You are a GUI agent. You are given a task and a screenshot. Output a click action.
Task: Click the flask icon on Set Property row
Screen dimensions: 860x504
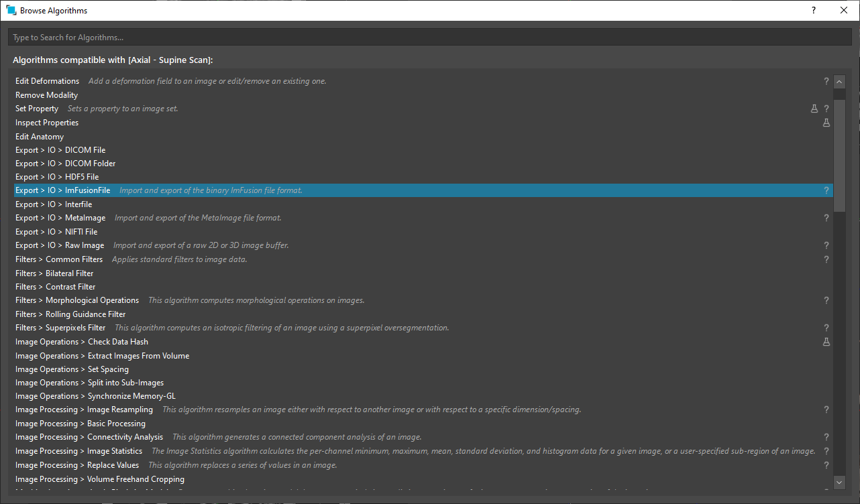coord(814,109)
